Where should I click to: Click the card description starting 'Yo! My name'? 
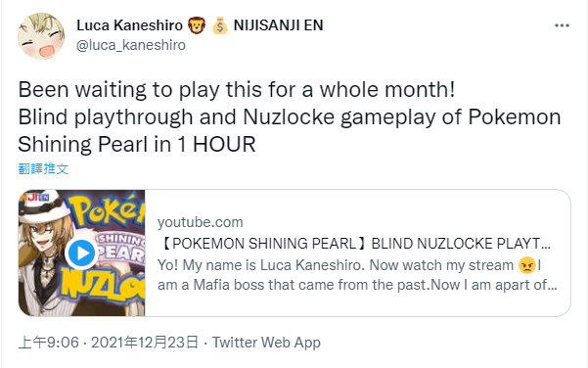click(x=357, y=275)
